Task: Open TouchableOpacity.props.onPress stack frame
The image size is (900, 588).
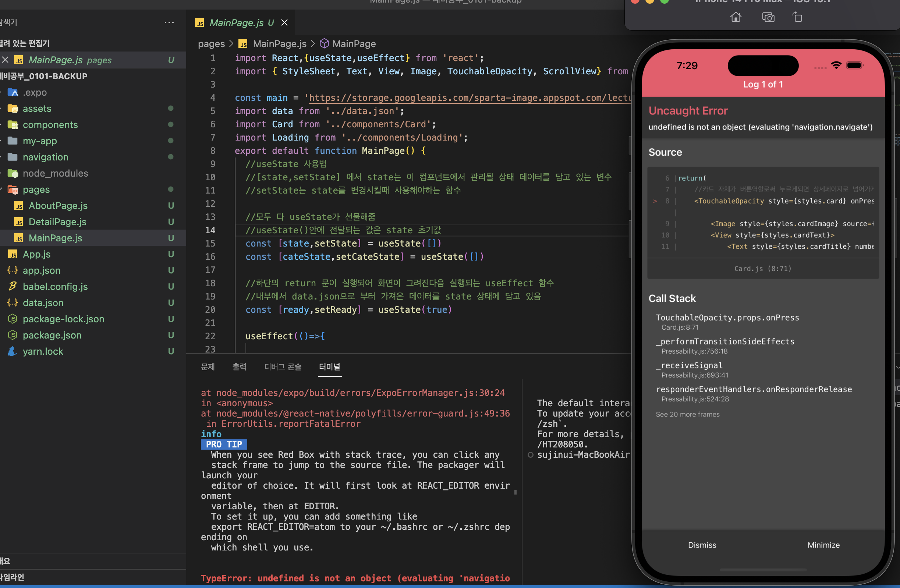Action: pos(727,322)
